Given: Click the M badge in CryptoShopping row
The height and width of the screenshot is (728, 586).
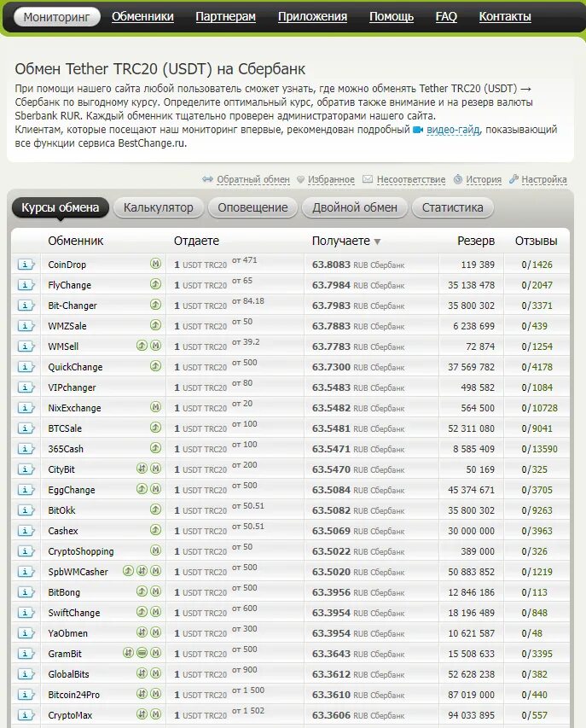Looking at the screenshot, I should 156,550.
